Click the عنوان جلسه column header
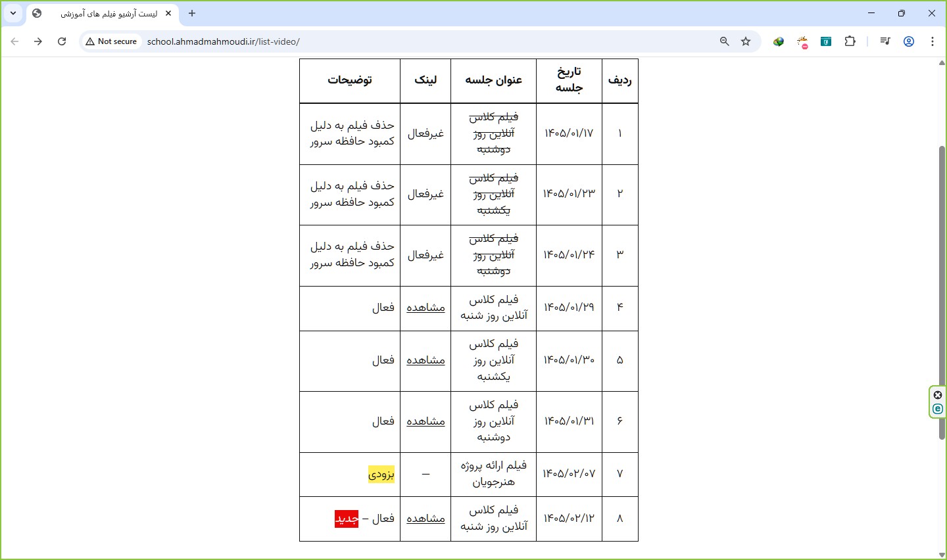This screenshot has width=947, height=560. (x=494, y=80)
